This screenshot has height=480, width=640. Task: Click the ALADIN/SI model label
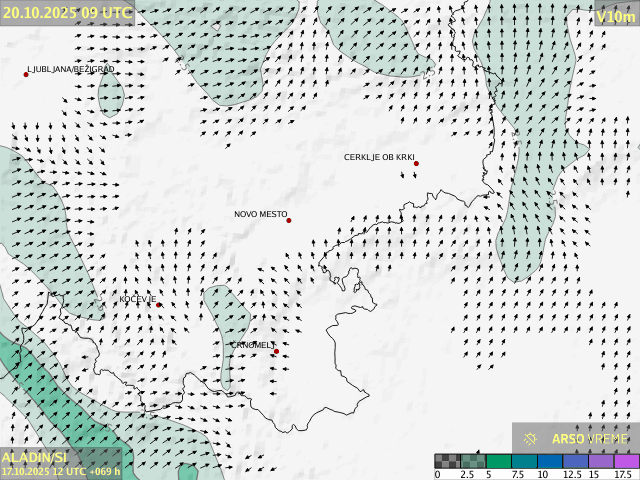click(x=35, y=456)
